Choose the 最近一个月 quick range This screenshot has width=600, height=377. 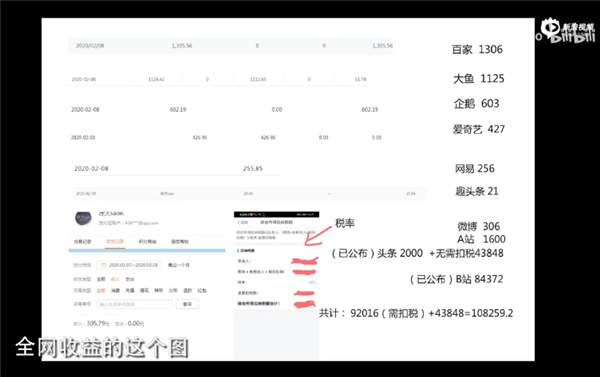tap(179, 265)
